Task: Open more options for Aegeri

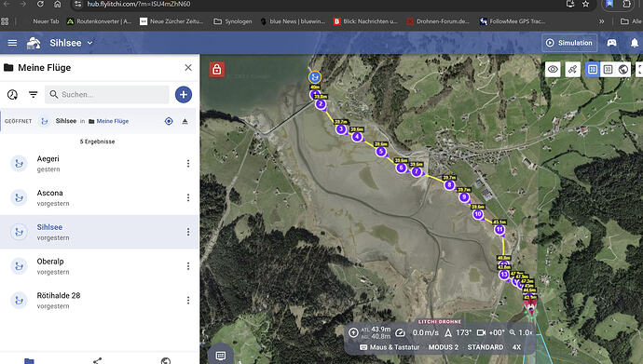Action: (x=188, y=164)
